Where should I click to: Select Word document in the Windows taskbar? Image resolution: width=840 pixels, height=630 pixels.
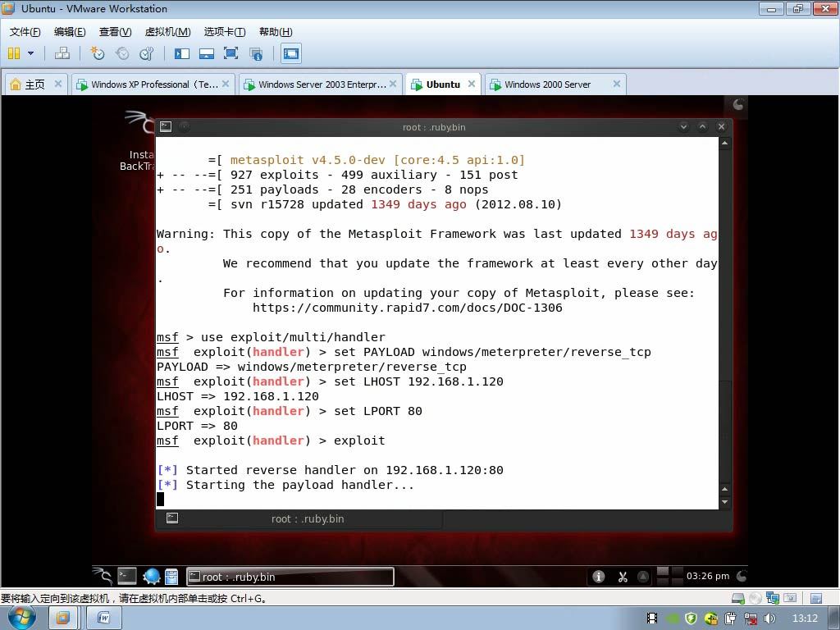click(104, 619)
